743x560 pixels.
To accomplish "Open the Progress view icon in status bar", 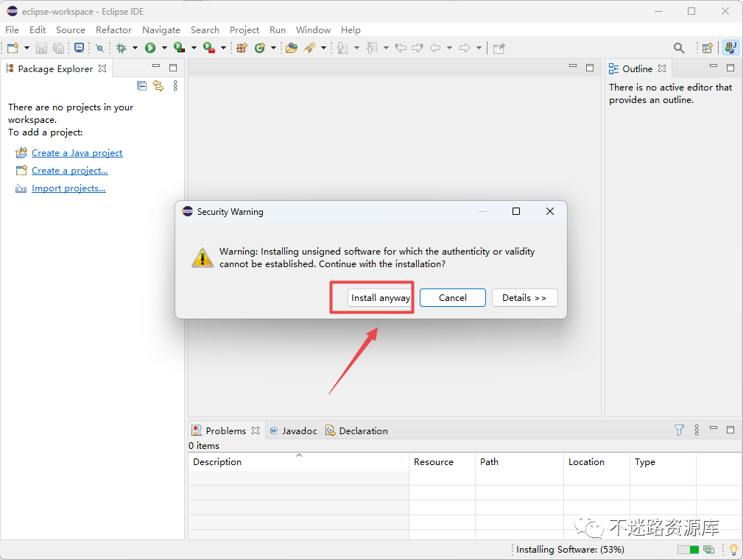I will pyautogui.click(x=709, y=550).
